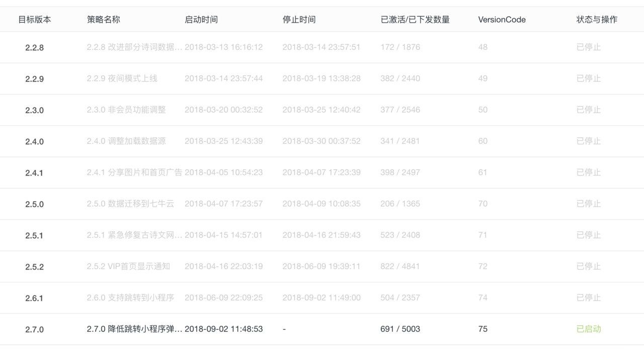
Task: Click start time 2018-06-09 22:09:25
Action: pos(223,298)
